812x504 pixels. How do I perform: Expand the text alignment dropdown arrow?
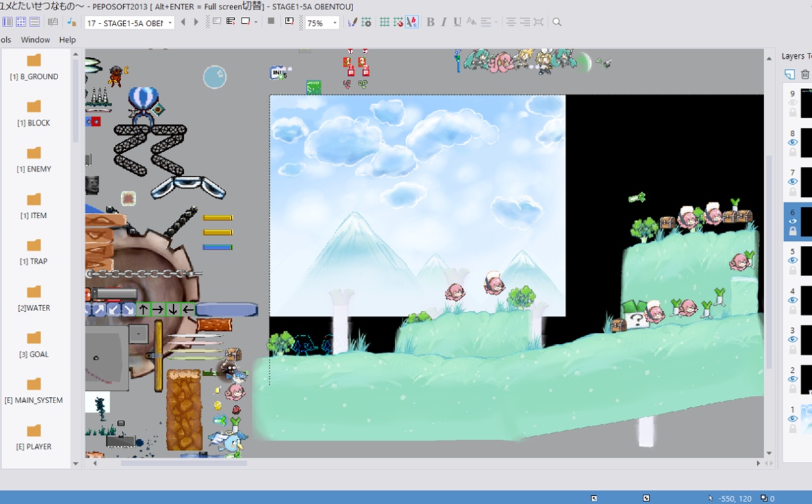(x=496, y=22)
